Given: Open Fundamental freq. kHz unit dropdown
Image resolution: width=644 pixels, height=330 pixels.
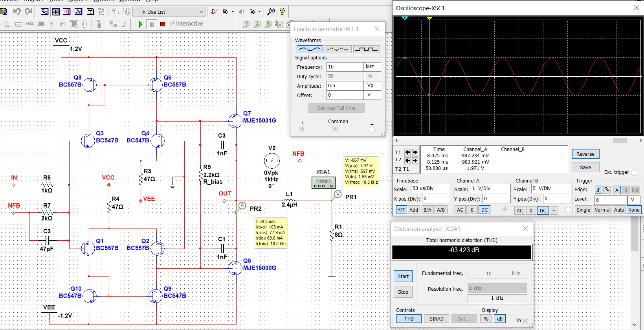Looking at the screenshot, I should pyautogui.click(x=519, y=273).
